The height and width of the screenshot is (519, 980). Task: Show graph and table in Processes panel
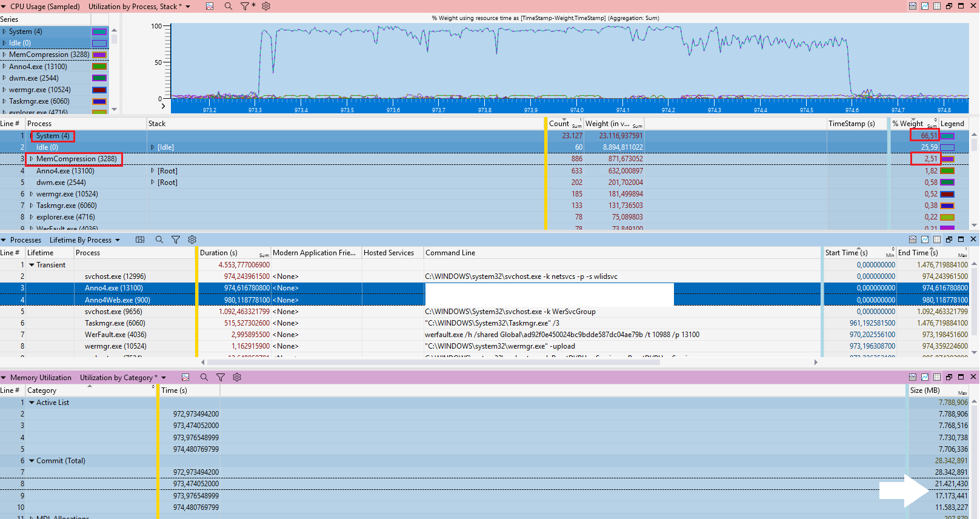point(913,239)
